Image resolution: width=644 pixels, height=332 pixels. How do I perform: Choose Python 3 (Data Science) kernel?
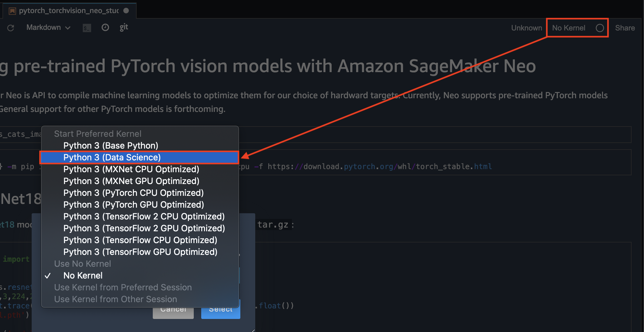[x=112, y=157]
